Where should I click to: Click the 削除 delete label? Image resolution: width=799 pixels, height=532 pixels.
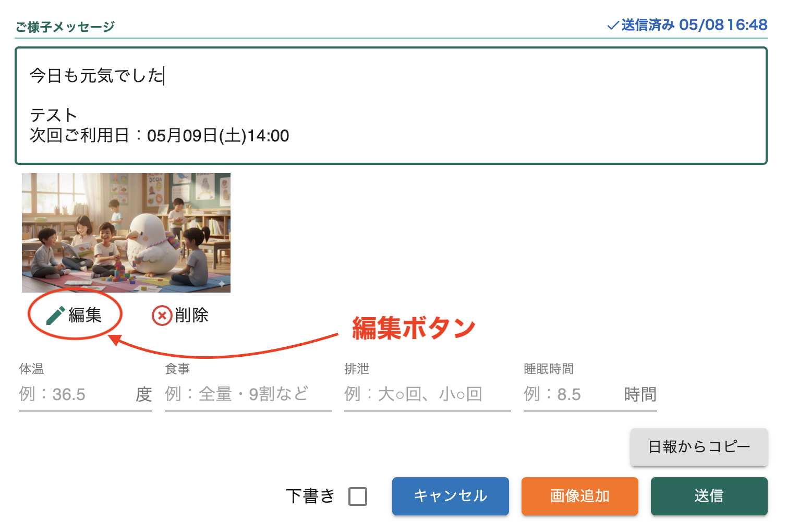point(191,315)
